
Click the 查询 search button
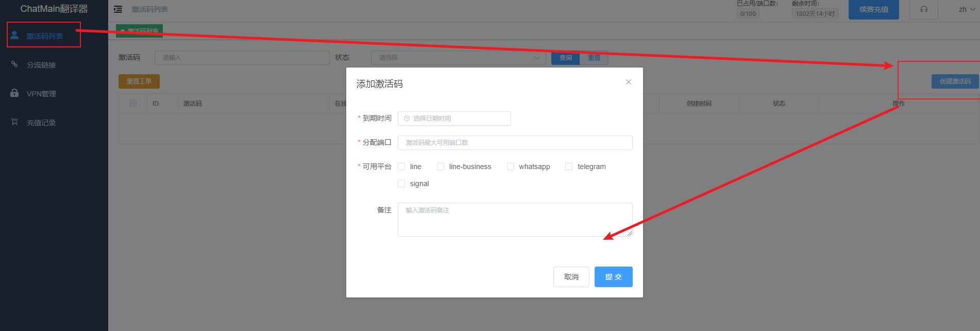pos(565,58)
